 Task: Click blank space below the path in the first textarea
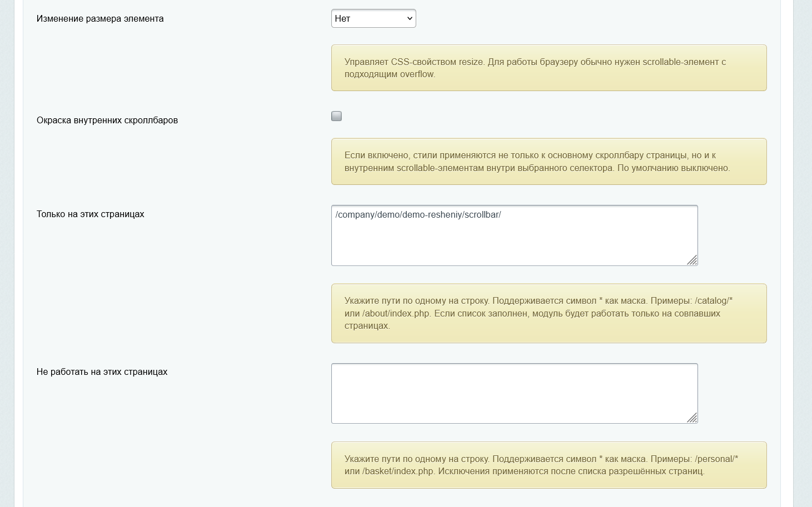coord(514,242)
